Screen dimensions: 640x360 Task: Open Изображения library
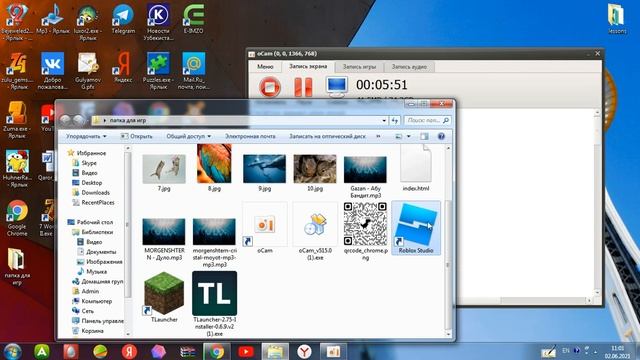click(104, 262)
